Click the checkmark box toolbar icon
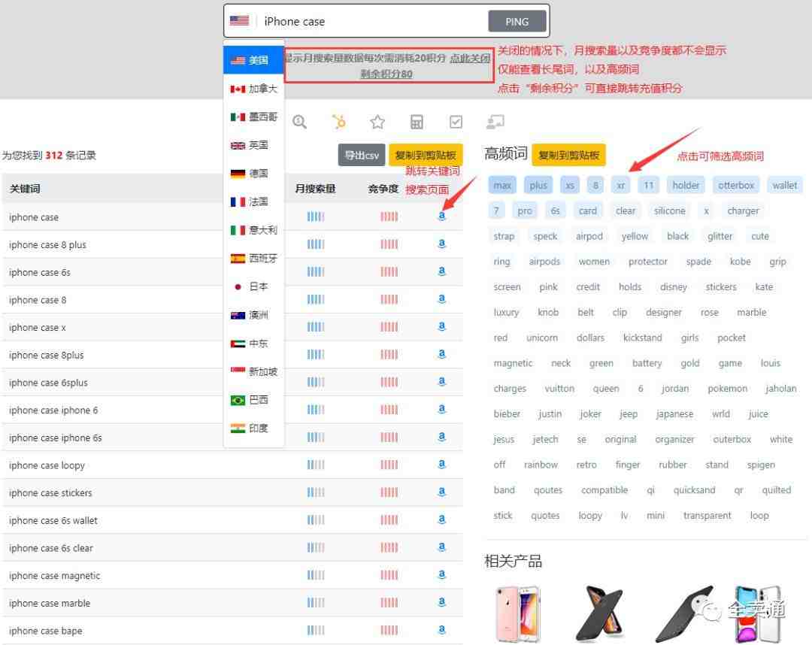The width and height of the screenshot is (812, 645). (x=456, y=123)
